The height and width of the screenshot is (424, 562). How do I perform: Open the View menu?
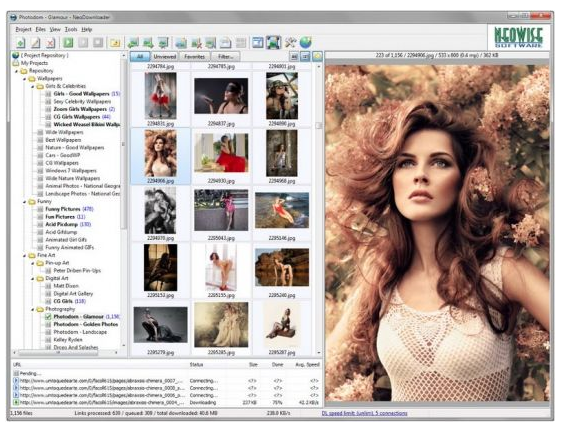click(55, 29)
